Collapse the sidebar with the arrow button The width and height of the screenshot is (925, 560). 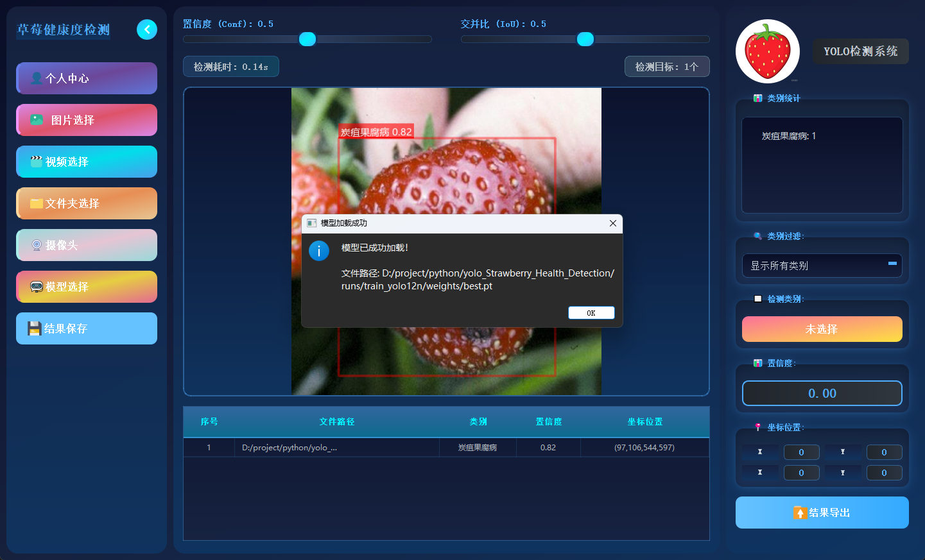(x=147, y=30)
